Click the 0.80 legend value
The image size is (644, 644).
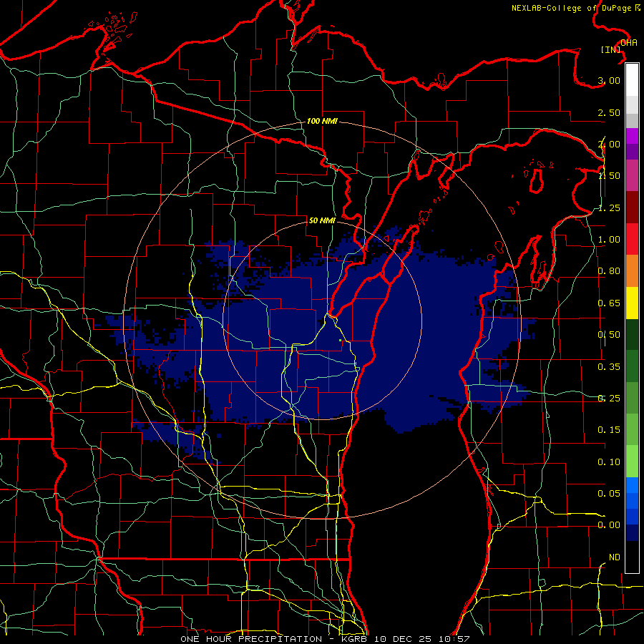[x=609, y=271]
